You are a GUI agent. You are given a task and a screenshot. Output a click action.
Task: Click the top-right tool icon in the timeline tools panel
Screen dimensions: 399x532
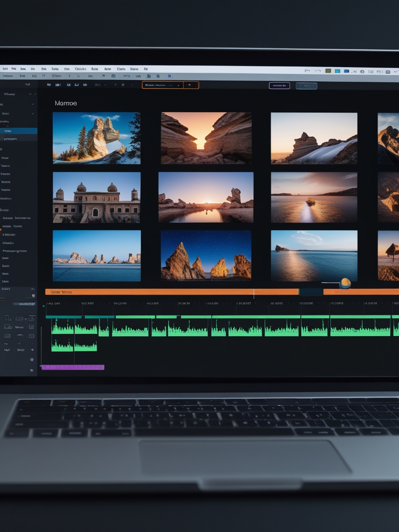coord(32,318)
